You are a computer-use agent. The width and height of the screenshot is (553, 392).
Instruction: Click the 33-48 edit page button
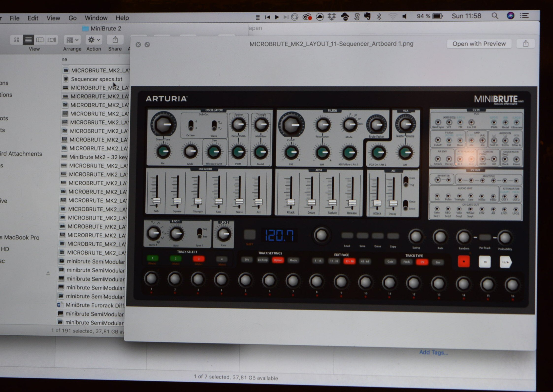(349, 261)
